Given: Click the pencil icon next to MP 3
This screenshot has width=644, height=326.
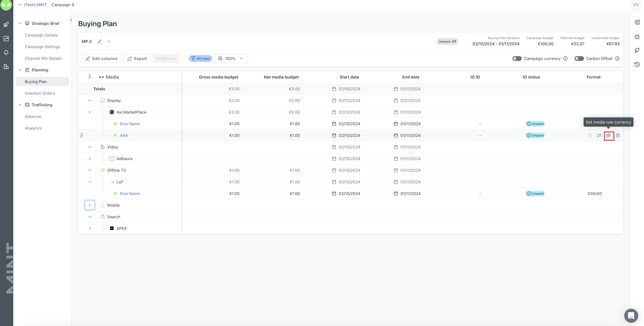Looking at the screenshot, I should coord(99,42).
